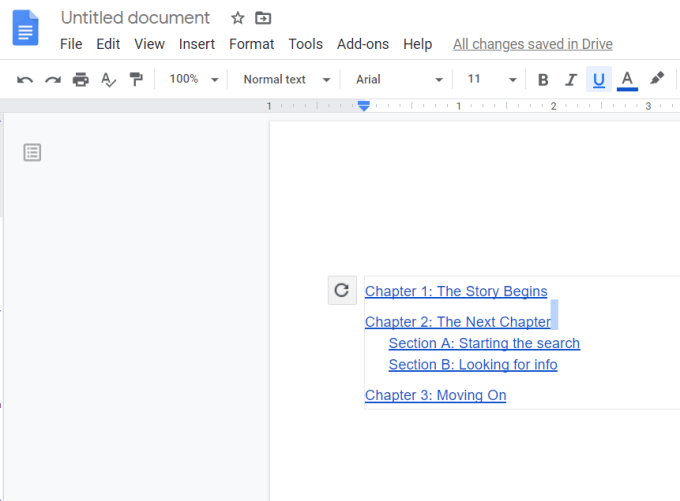Screen dimensions: 680x501
Task: Open the Arial font dropdown
Action: 399,79
